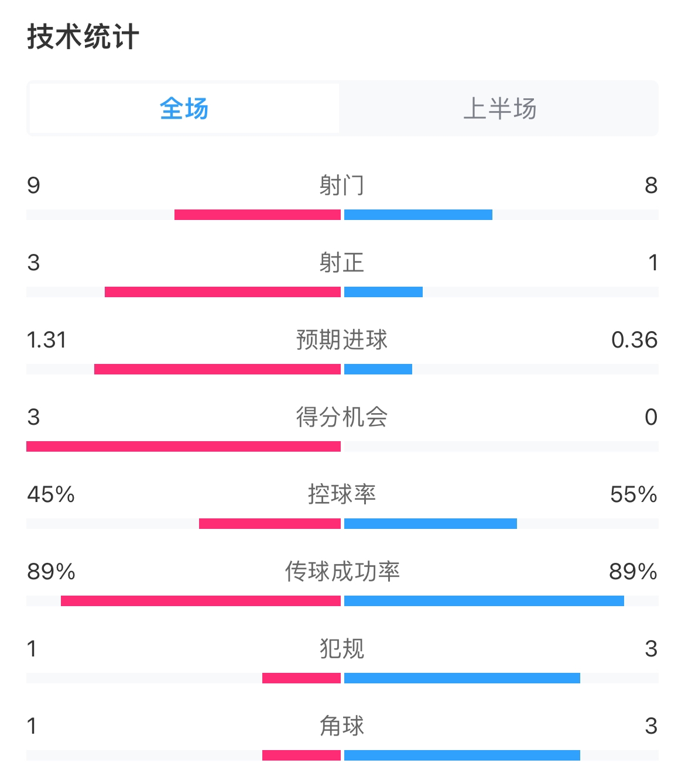Tap the 传球成功率 stat label
The width and height of the screenshot is (685, 784).
[x=342, y=572]
